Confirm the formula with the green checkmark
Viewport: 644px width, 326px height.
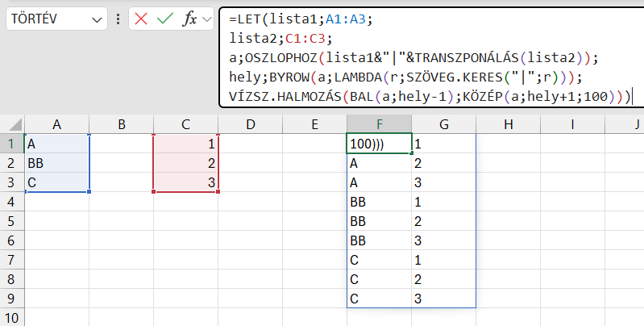pyautogui.click(x=165, y=19)
